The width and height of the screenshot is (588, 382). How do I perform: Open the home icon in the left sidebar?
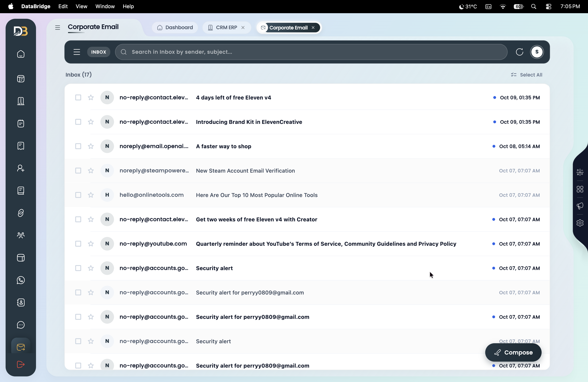(21, 54)
